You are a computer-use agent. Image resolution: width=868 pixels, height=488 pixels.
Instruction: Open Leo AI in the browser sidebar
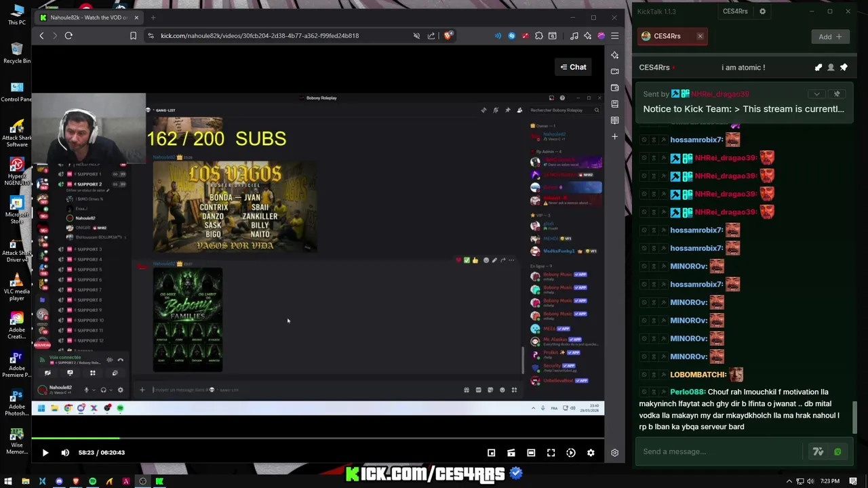coord(614,55)
